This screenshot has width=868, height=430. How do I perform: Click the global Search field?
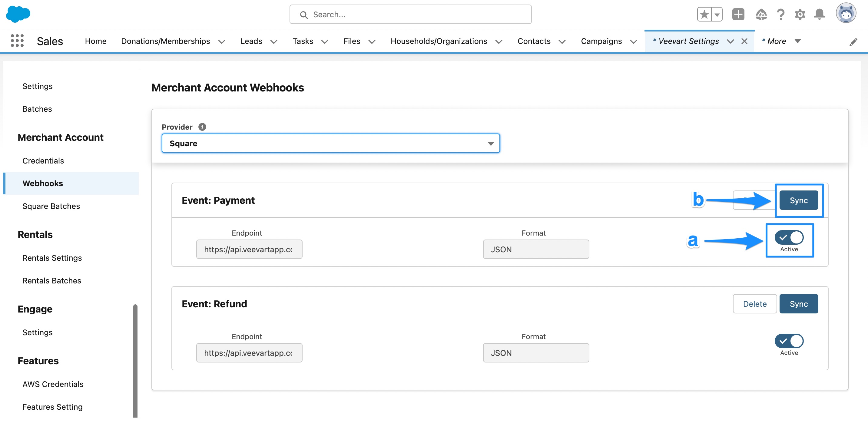pyautogui.click(x=410, y=14)
